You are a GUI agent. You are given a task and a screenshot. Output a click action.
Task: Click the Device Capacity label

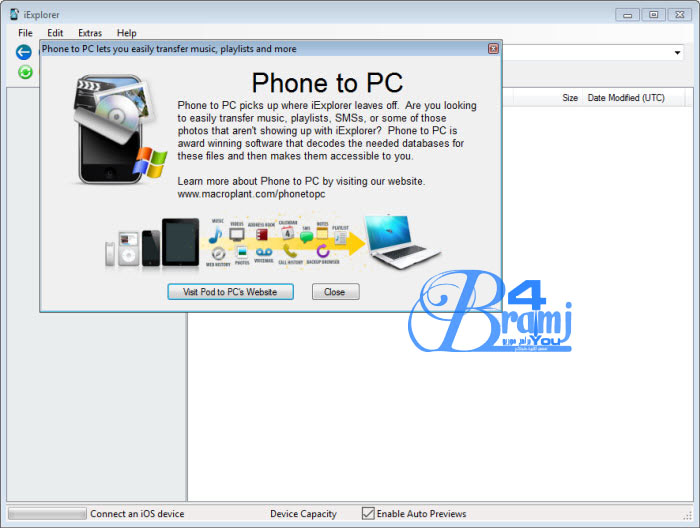(303, 514)
